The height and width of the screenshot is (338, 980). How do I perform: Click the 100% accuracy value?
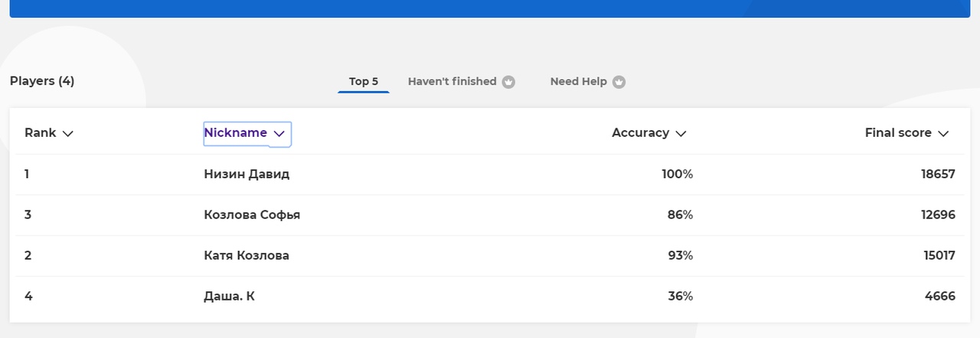pyautogui.click(x=677, y=174)
